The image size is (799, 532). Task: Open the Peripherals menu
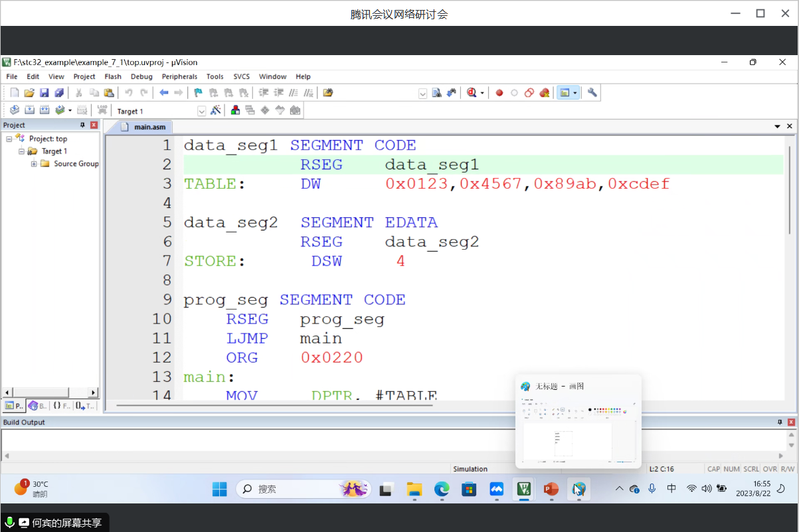179,76
